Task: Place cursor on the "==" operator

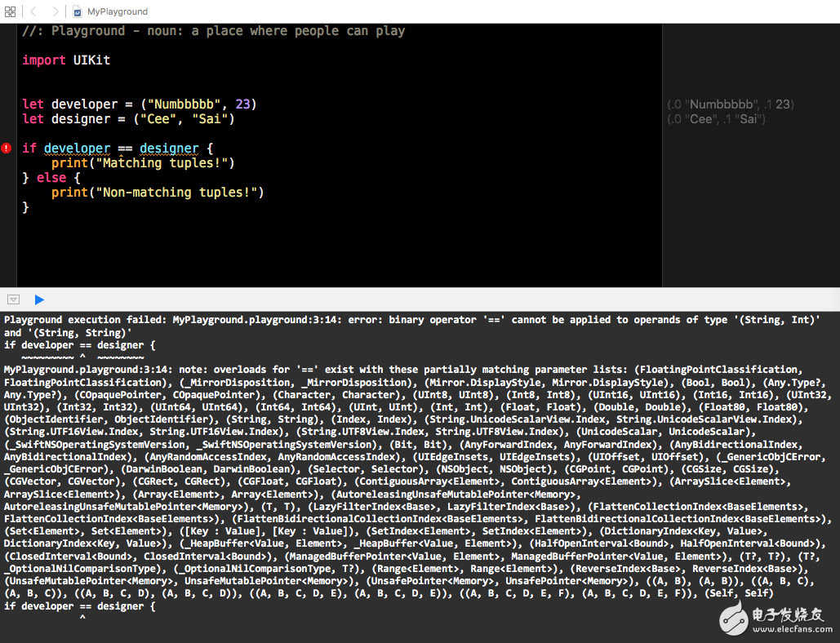Action: 125,149
